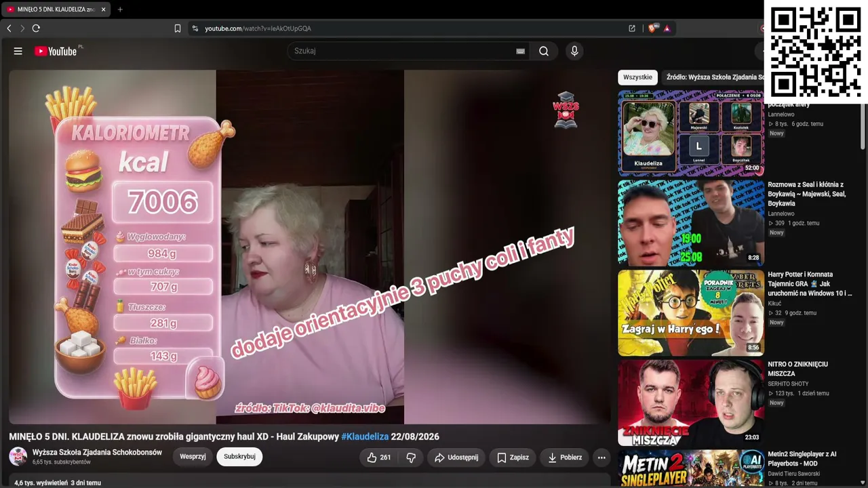Open Wyższa Szkoła Zjadania Schokobonsów channel name
868x488 pixels.
97,452
